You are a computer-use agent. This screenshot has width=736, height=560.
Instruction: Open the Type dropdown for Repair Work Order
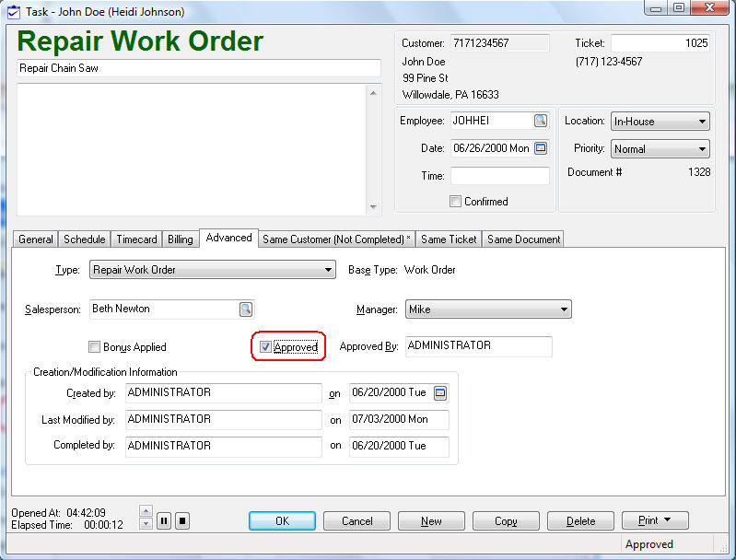(x=328, y=271)
